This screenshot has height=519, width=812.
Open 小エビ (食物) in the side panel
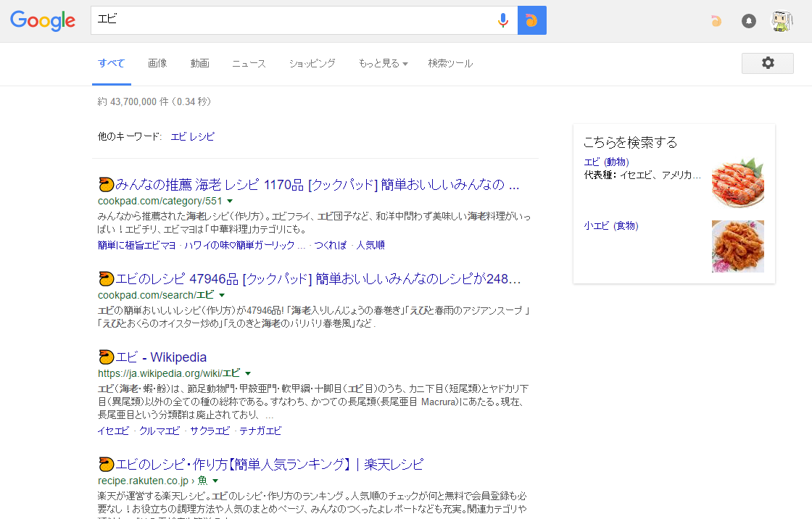tap(611, 226)
